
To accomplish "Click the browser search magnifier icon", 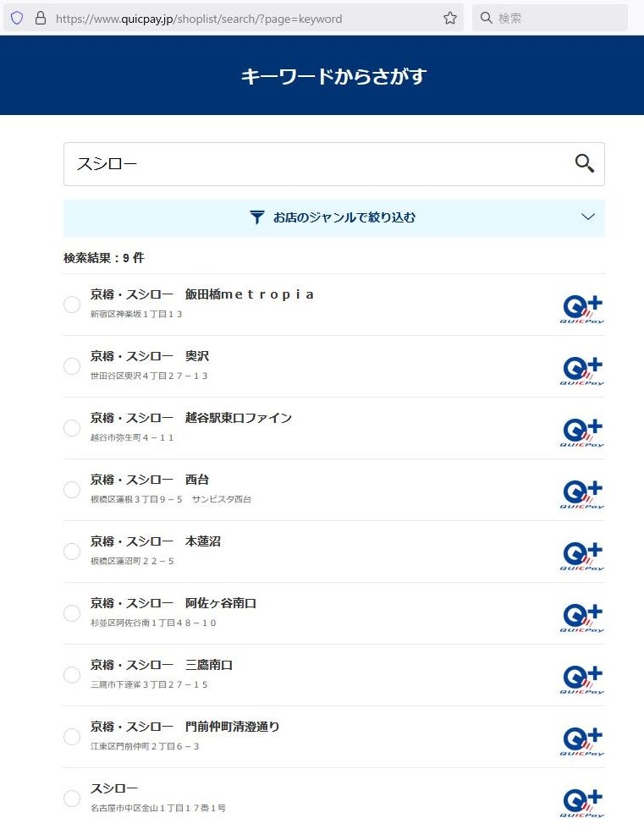I will click(x=486, y=18).
